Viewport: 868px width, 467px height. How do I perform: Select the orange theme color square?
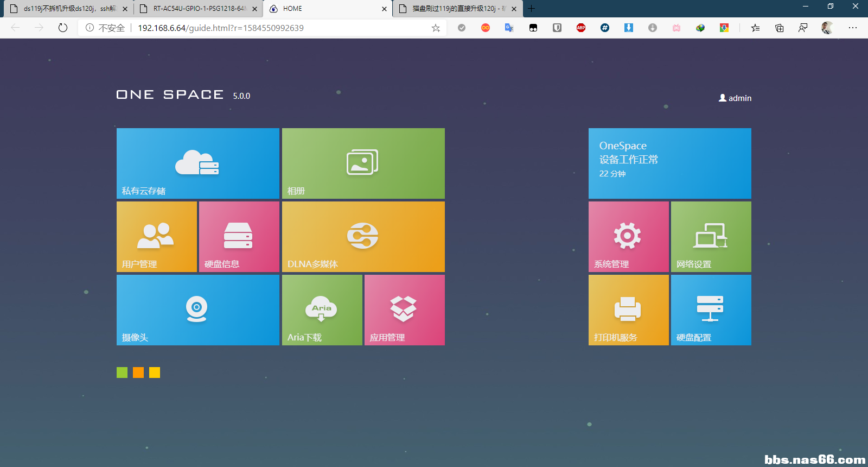click(x=138, y=373)
